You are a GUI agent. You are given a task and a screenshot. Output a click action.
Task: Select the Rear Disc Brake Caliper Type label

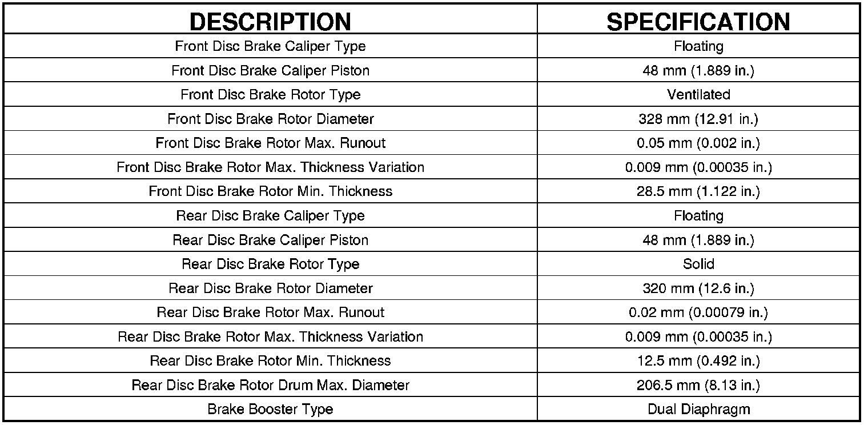(x=270, y=215)
